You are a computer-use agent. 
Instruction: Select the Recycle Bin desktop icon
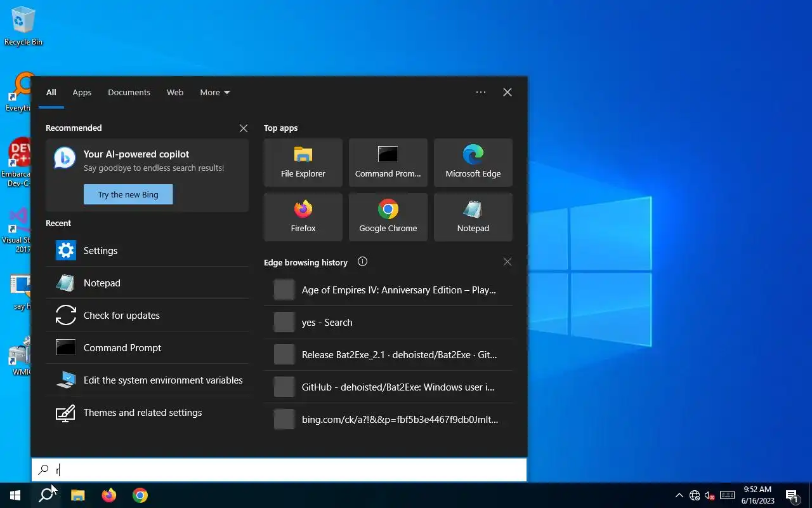pos(23,27)
